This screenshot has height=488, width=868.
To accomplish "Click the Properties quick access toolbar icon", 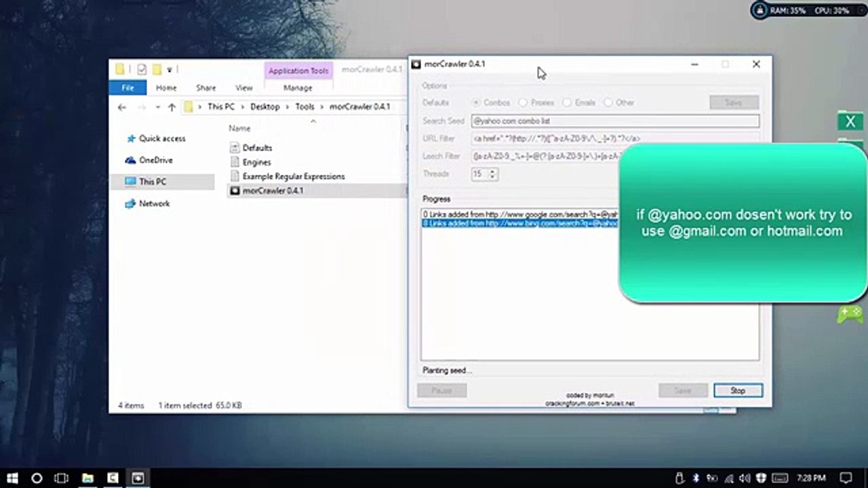I will click(142, 69).
